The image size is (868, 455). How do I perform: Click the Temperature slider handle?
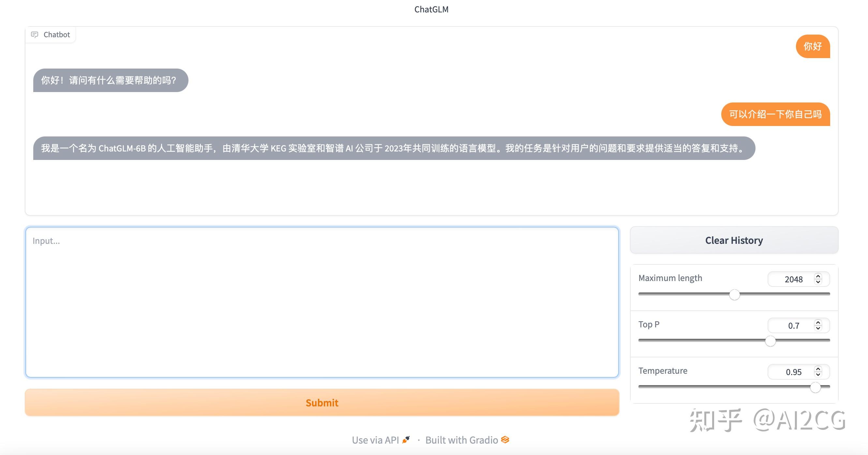(x=815, y=387)
